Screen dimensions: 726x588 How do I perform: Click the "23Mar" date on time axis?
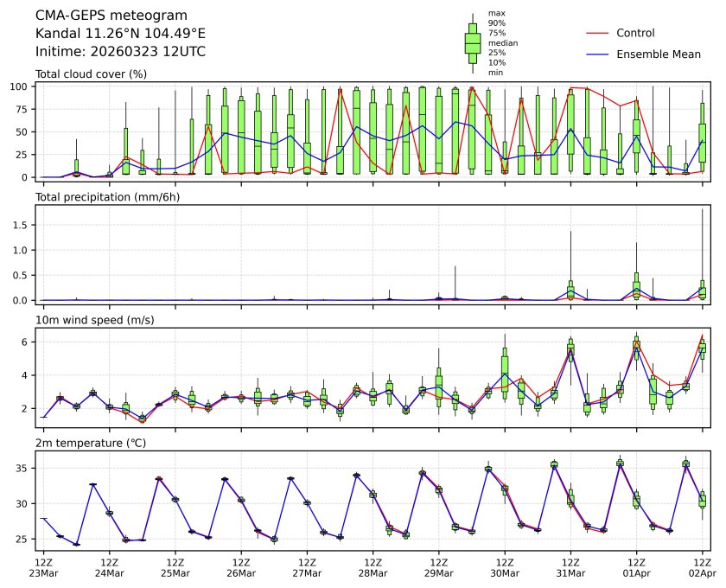pyautogui.click(x=43, y=572)
